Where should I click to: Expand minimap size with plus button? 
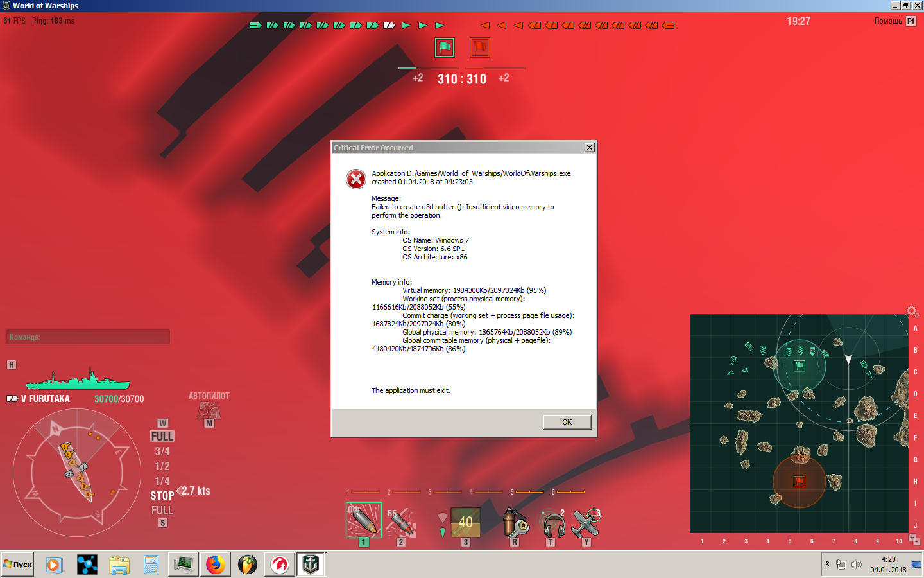pyautogui.click(x=912, y=538)
